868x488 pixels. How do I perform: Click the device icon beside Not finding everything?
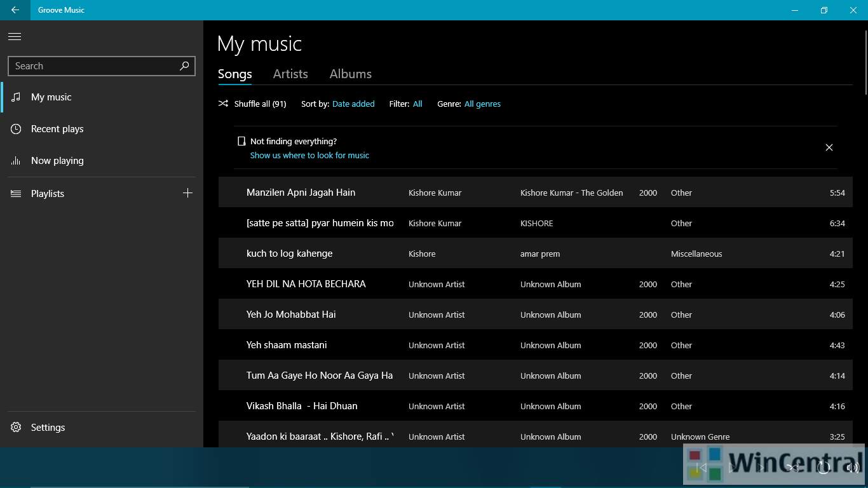coord(241,141)
